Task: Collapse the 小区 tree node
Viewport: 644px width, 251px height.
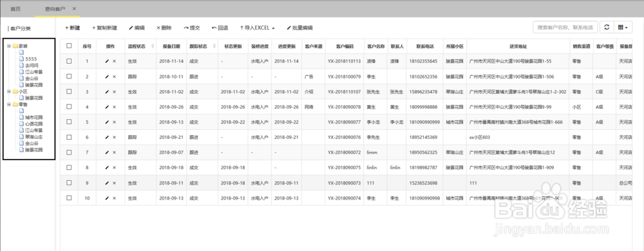Action: pos(9,91)
